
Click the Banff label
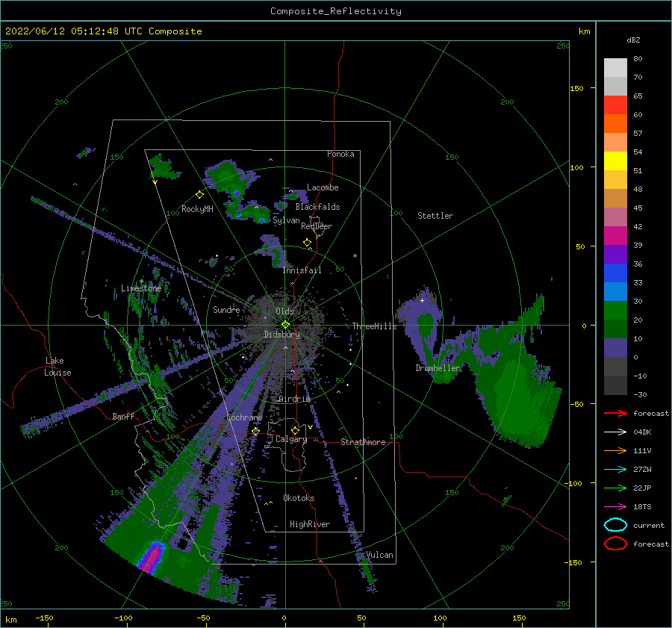tap(123, 416)
